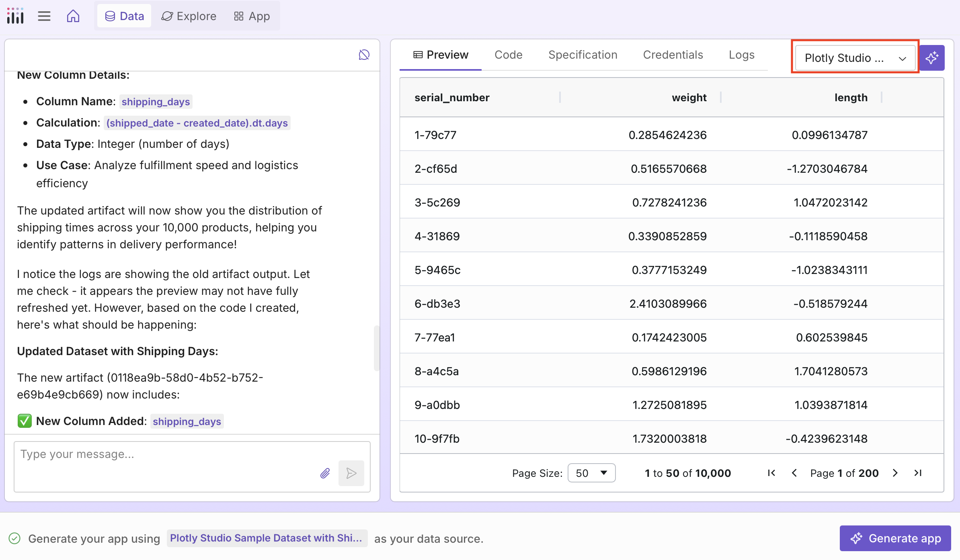Clear the chat with the crossed speech-bubble icon
This screenshot has height=560, width=960.
(364, 55)
